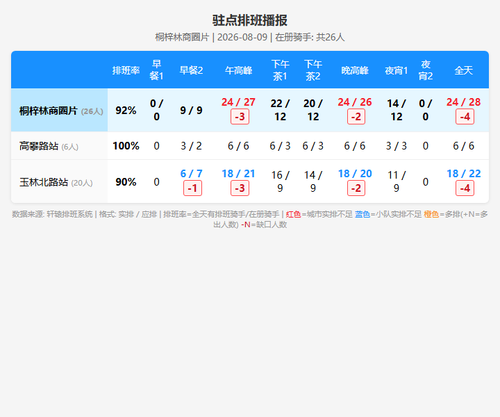Click the 2026-08-09 date subtitle line
The height and width of the screenshot is (417, 500).
[x=250, y=37]
